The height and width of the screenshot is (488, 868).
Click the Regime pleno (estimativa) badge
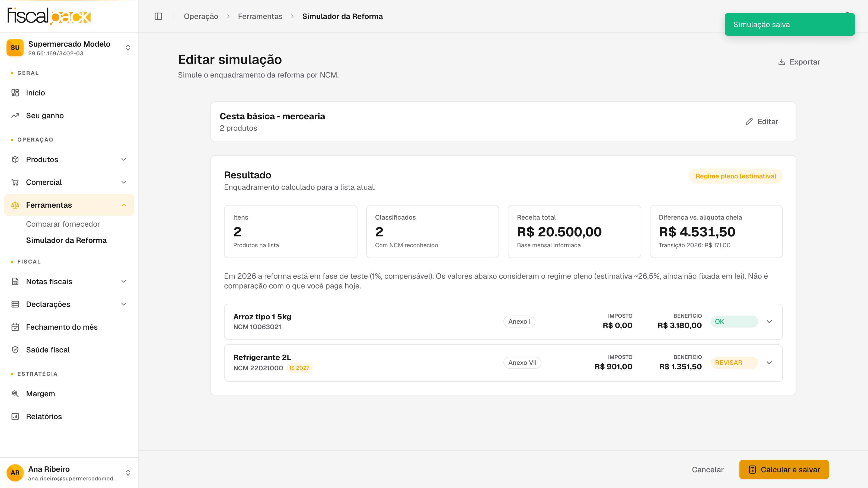736,176
